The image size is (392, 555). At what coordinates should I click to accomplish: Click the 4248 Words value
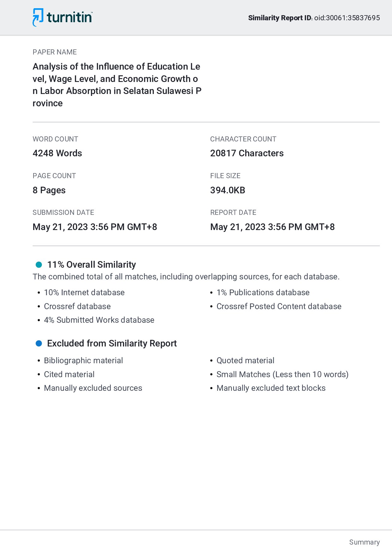click(x=57, y=153)
